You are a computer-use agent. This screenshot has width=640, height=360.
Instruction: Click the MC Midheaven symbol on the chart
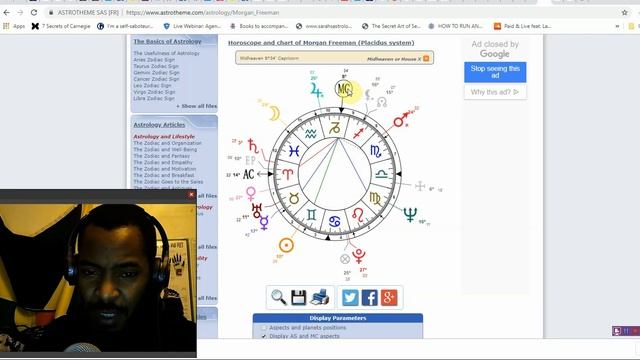344,89
